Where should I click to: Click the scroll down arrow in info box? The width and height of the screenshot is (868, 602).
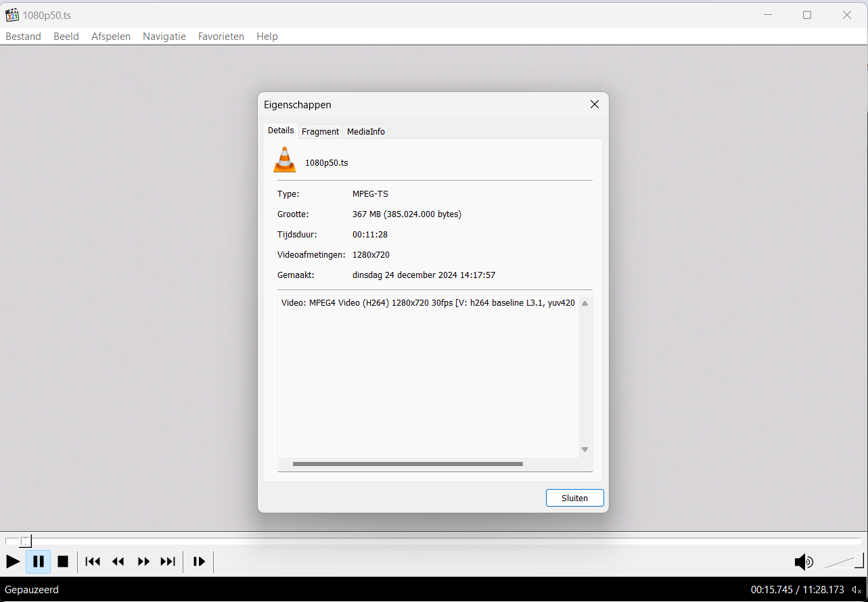585,450
